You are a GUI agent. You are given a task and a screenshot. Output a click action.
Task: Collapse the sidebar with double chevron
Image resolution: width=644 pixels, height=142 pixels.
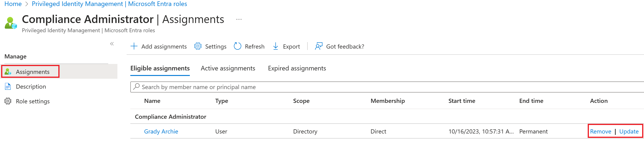(x=112, y=44)
